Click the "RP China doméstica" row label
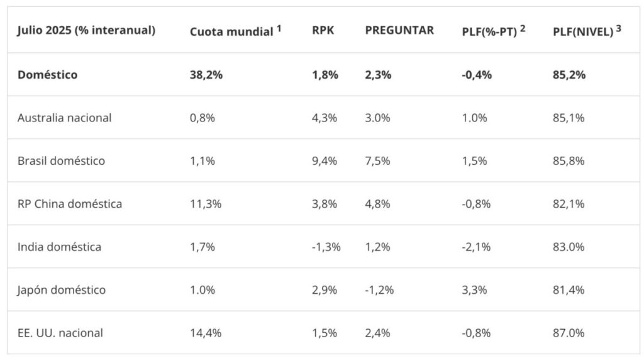644x358 pixels. click(x=70, y=204)
